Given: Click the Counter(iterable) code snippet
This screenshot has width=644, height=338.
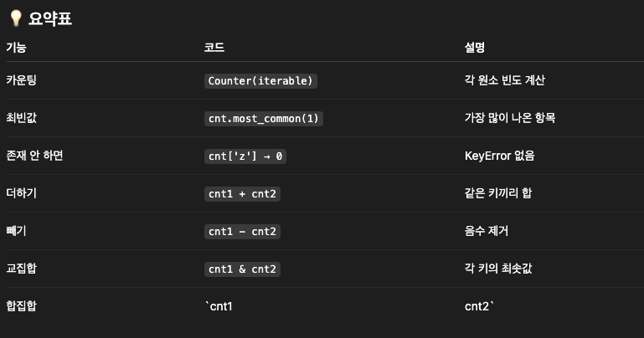Looking at the screenshot, I should click(x=260, y=81).
